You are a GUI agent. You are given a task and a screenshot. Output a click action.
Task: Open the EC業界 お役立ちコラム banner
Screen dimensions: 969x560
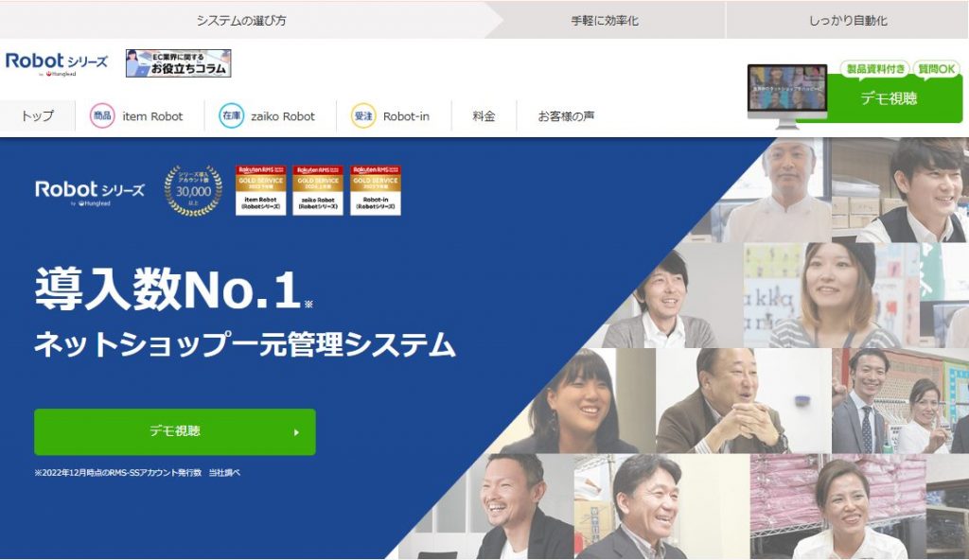pyautogui.click(x=178, y=63)
